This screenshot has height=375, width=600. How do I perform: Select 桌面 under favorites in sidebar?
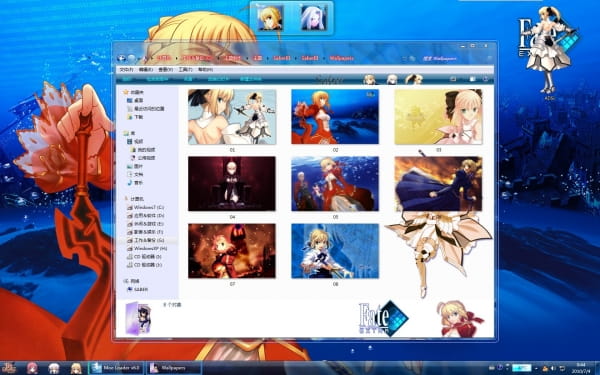click(135, 100)
